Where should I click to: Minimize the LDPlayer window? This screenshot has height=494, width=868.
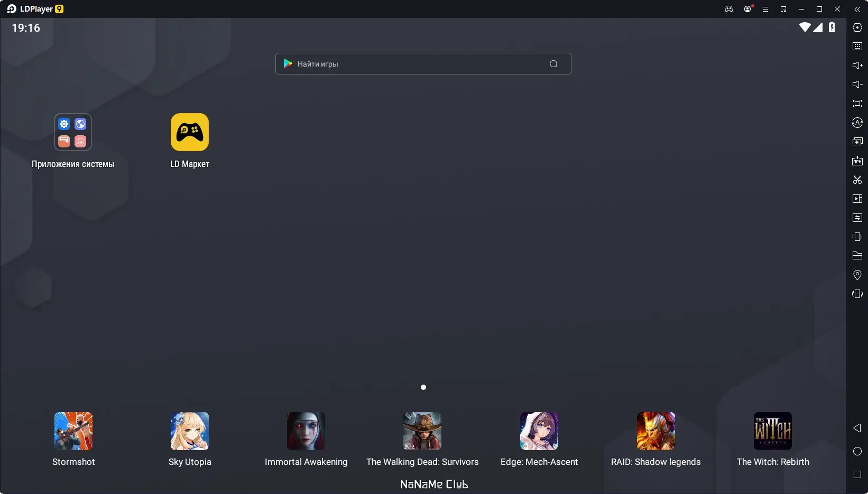coord(801,9)
